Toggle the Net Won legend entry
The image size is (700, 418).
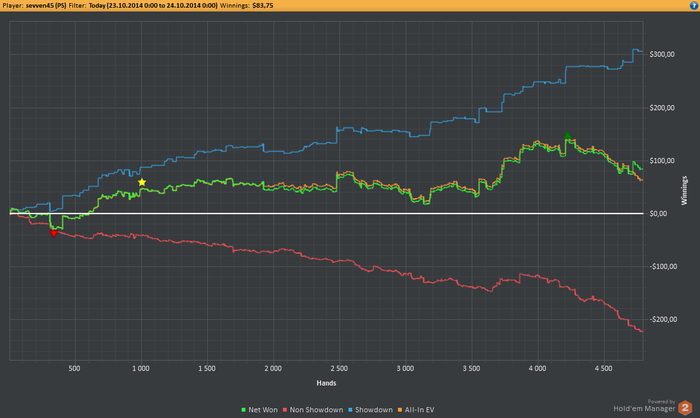tap(259, 410)
